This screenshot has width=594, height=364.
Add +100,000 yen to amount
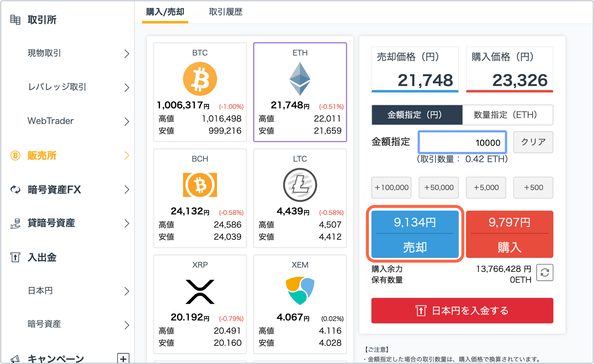coord(391,188)
